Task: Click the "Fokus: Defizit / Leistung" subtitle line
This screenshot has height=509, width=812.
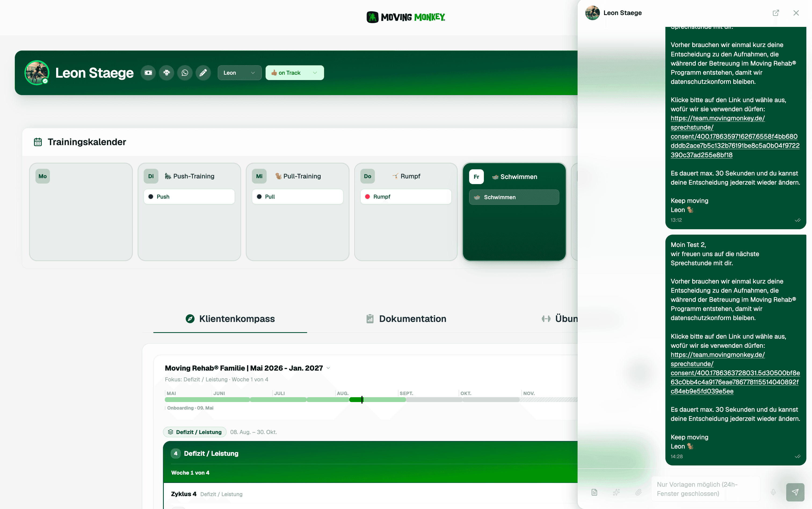Action: 217,379
